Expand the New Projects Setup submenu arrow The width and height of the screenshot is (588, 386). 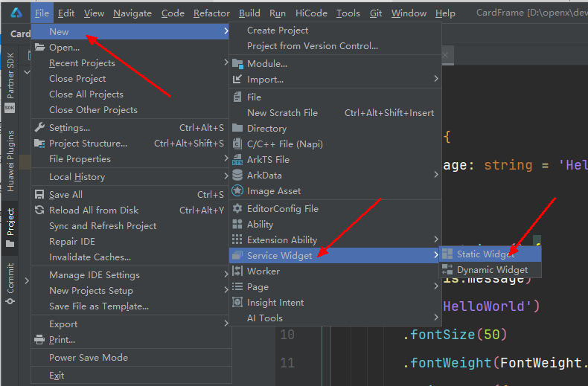(226, 290)
